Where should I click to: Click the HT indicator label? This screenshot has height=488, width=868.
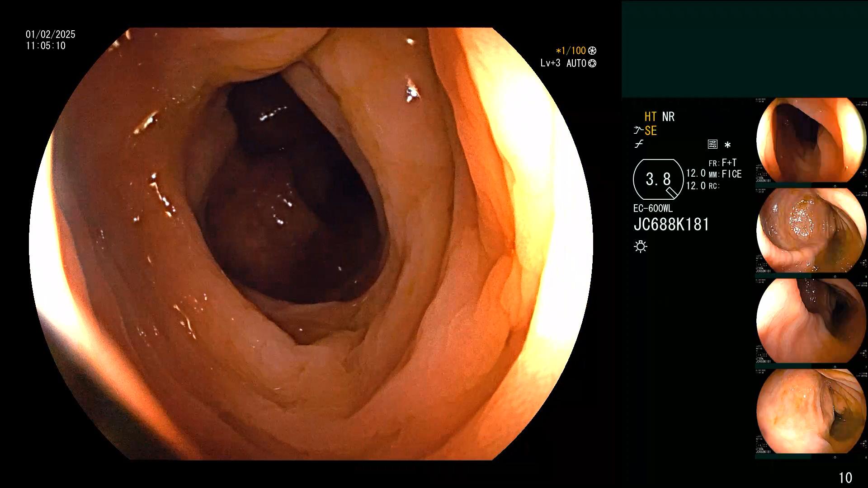click(651, 117)
